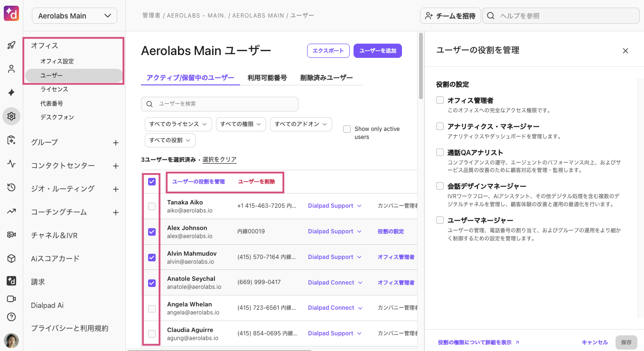Open the すべての役割 filter dropdown
The width and height of the screenshot is (644, 351).
pos(170,140)
